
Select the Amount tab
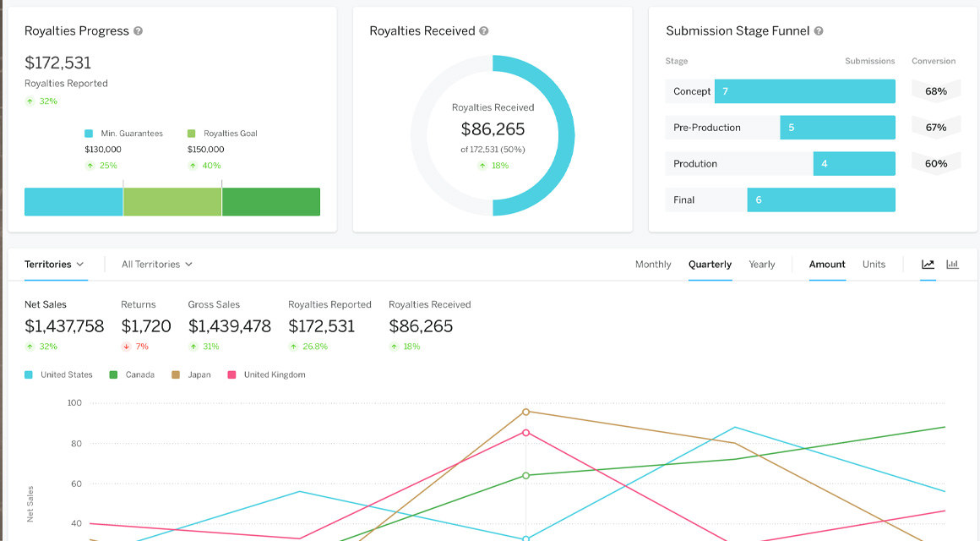point(827,265)
